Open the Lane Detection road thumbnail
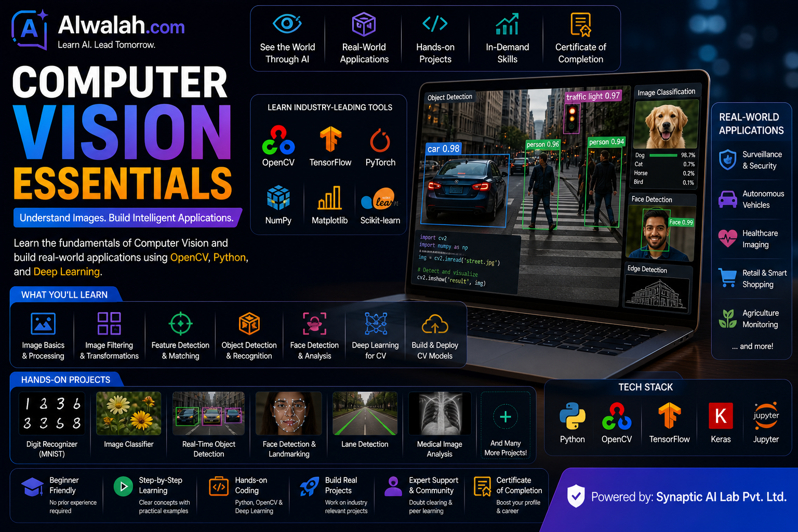The image size is (798, 532). tap(365, 414)
